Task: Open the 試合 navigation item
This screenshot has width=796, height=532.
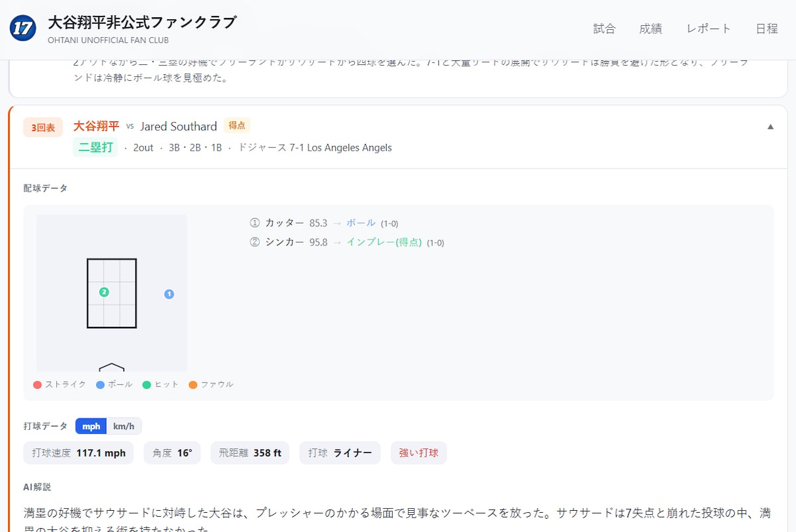Action: point(604,29)
